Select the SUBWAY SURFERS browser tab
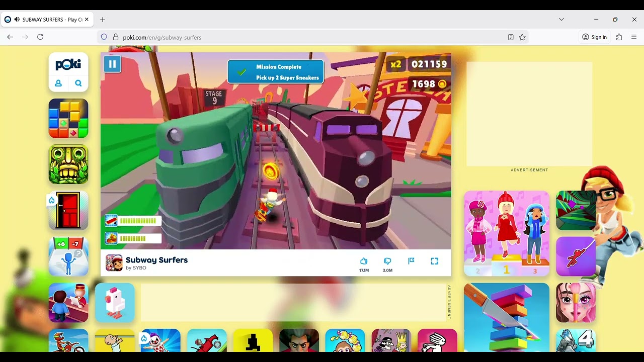The height and width of the screenshot is (362, 644). point(47,20)
